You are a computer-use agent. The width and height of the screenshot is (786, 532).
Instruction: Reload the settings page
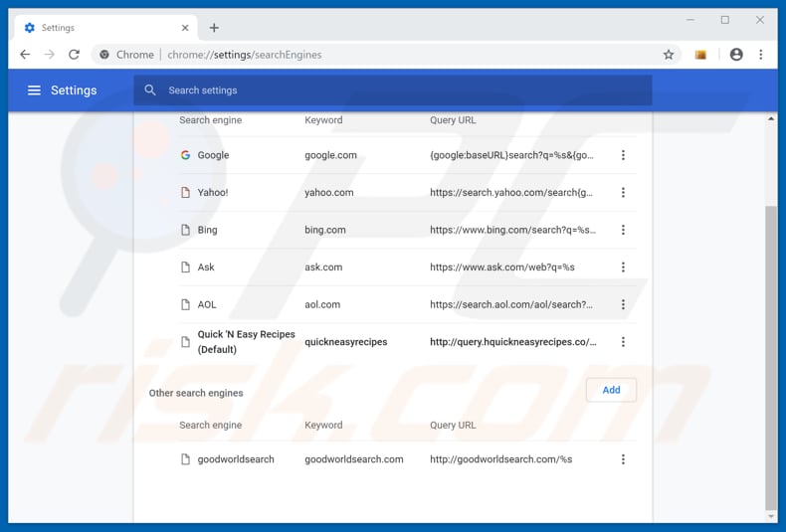click(75, 55)
